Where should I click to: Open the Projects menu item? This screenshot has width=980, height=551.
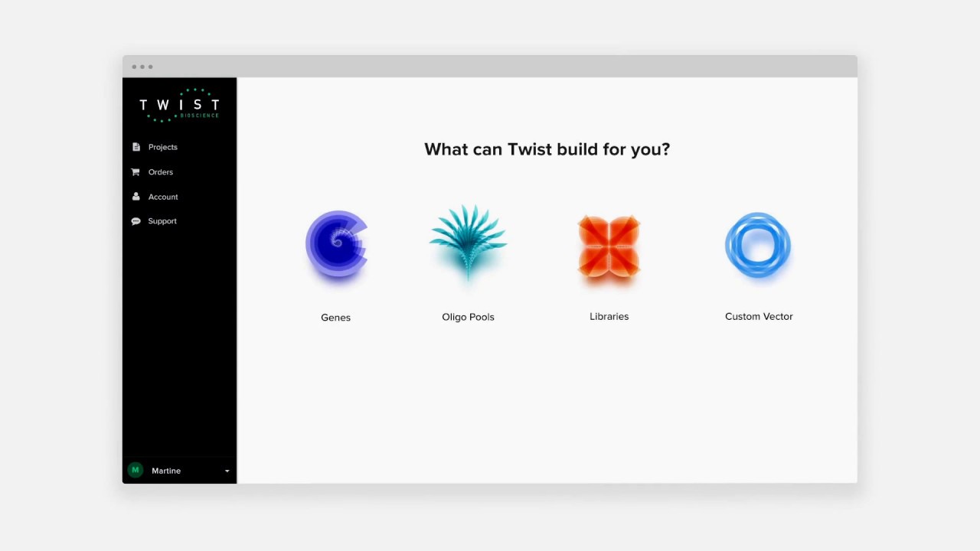click(163, 147)
